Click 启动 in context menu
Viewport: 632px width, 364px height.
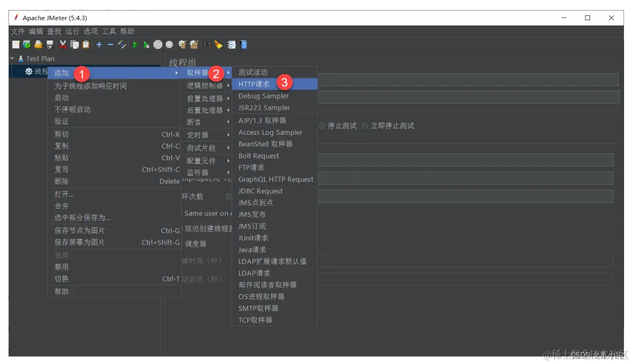[115, 98]
